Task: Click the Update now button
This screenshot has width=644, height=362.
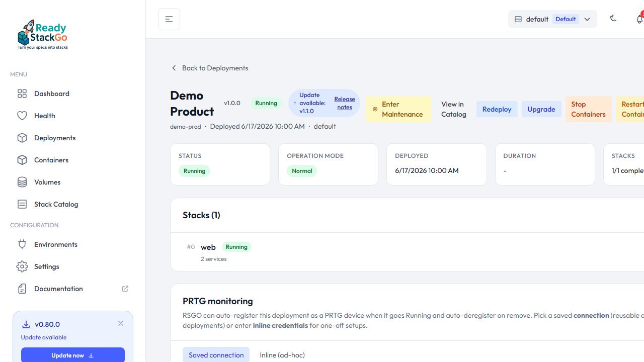Action: [73, 355]
